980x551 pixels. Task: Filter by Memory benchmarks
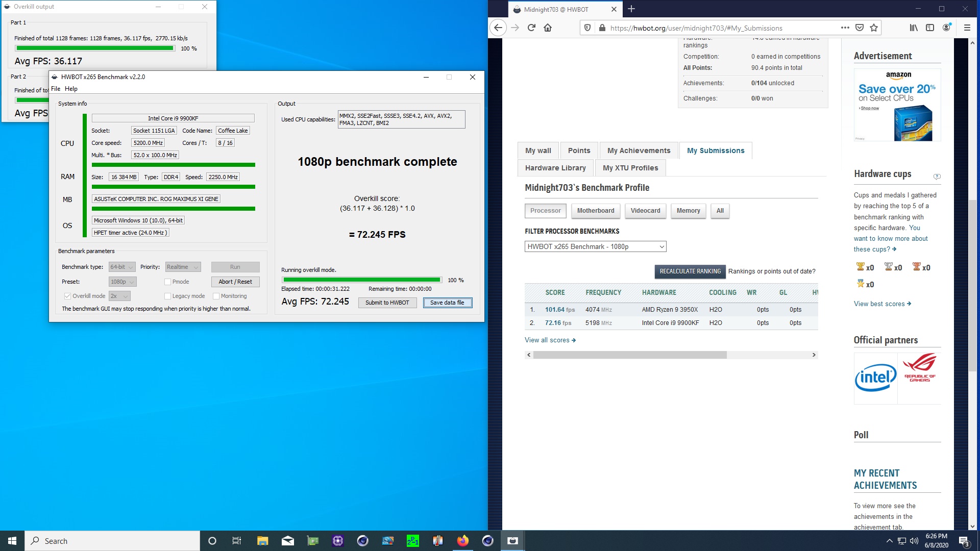[x=688, y=211]
